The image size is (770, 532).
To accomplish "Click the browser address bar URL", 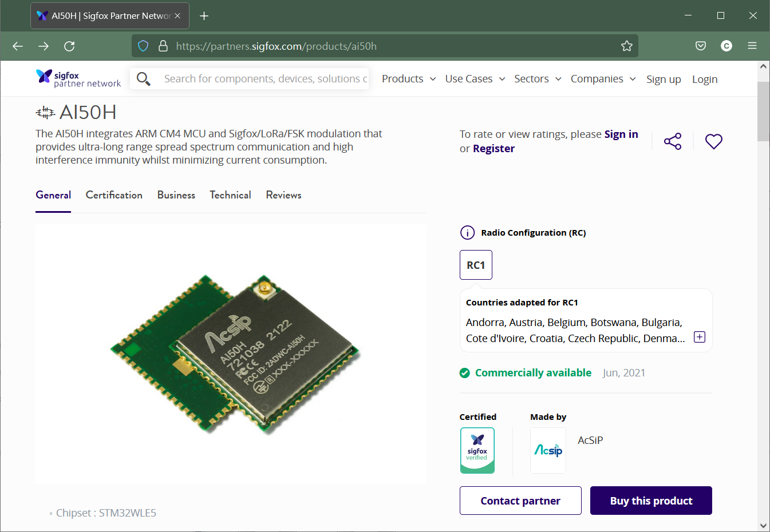I will [x=277, y=46].
